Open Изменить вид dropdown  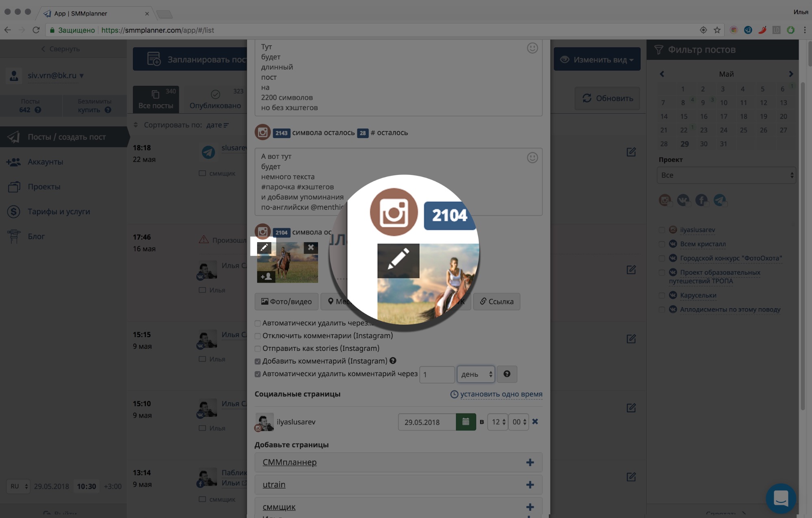point(597,59)
